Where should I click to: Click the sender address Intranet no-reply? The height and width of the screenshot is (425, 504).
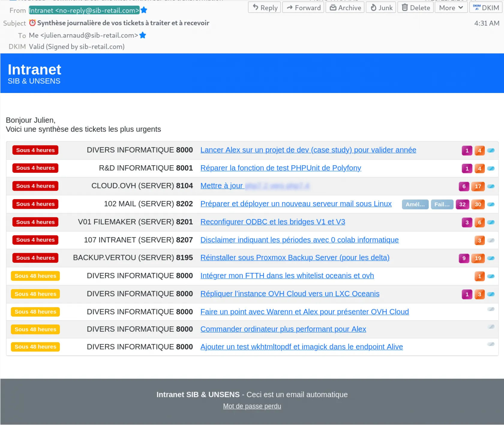[84, 10]
